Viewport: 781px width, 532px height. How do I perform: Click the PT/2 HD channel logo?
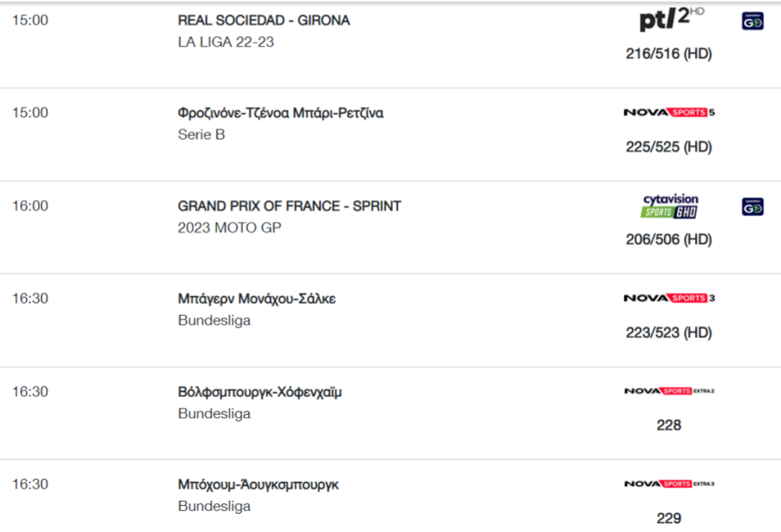672,20
